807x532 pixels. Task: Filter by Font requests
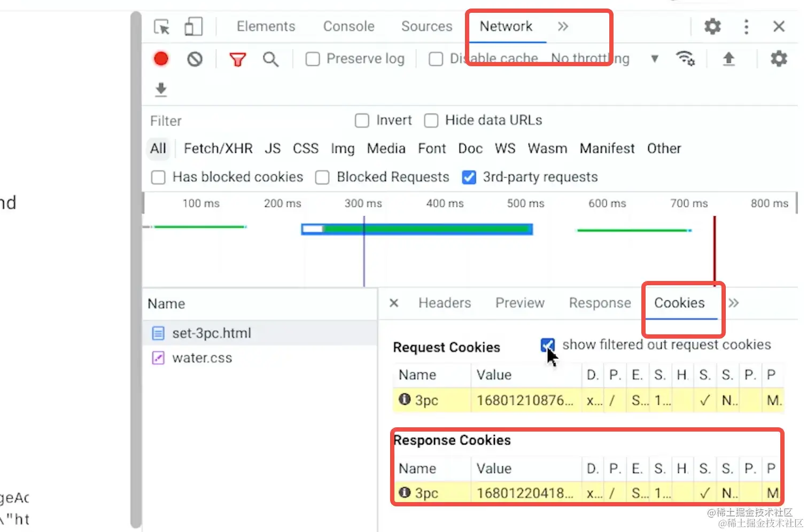point(432,148)
